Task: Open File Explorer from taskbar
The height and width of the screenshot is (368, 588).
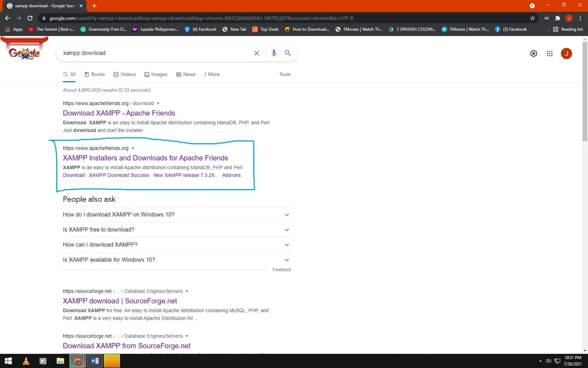Action: 60,361
